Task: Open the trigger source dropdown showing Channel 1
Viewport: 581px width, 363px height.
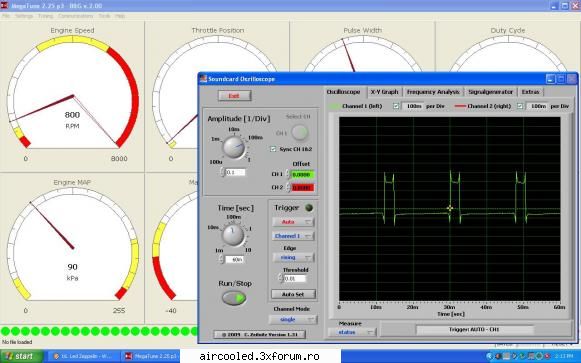Action: coord(293,236)
